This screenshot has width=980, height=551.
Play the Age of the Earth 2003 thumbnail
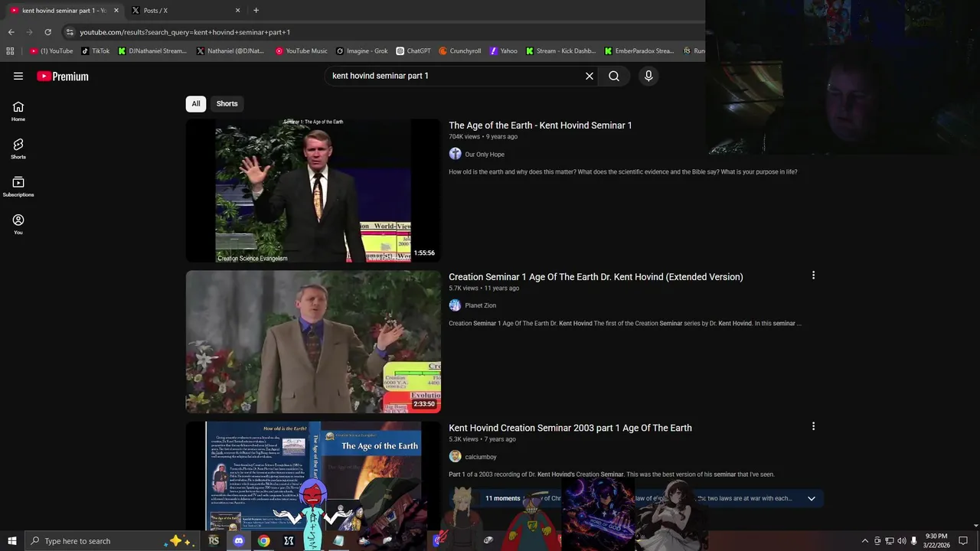tap(313, 475)
